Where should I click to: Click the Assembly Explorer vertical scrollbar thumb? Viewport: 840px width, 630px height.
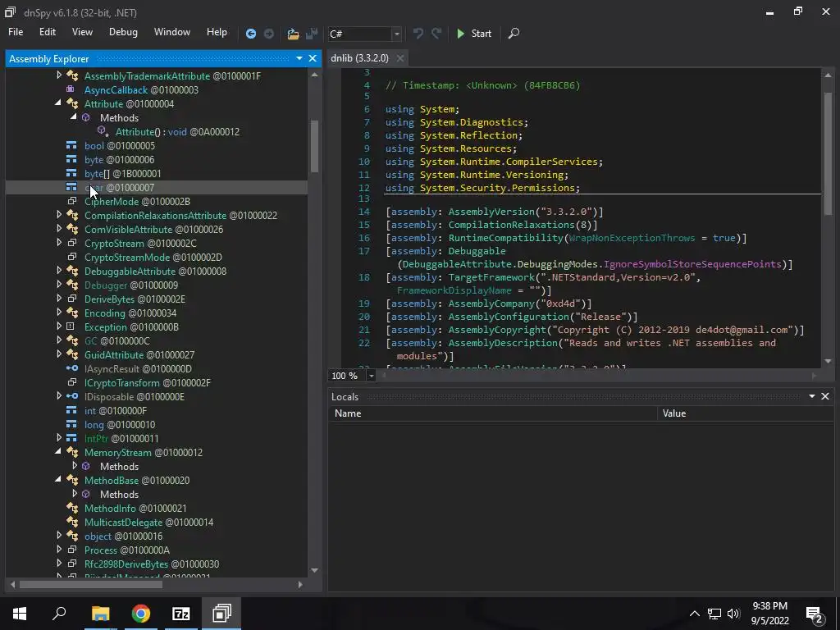click(x=314, y=146)
